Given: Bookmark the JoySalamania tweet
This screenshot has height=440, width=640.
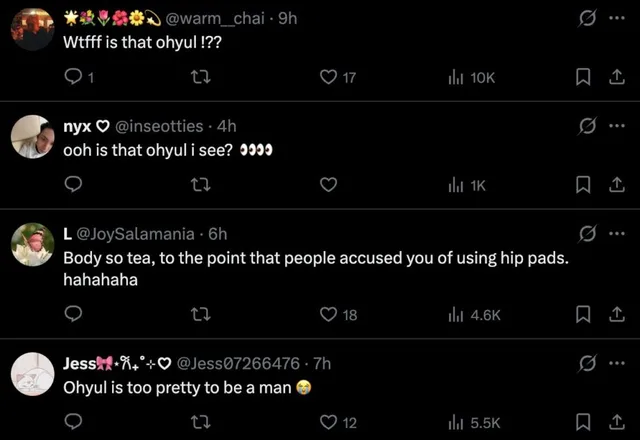Looking at the screenshot, I should [x=583, y=314].
